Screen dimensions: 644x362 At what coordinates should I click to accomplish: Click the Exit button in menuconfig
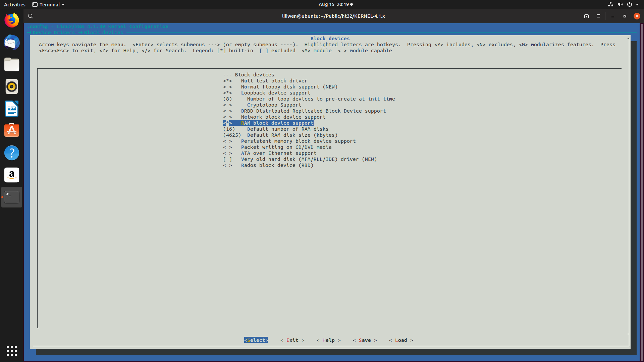292,340
